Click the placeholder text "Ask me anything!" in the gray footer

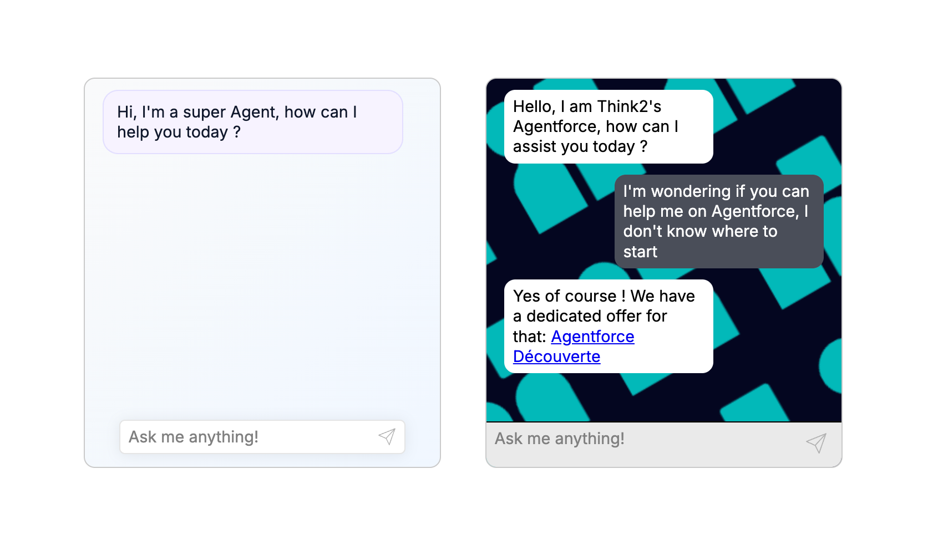tap(559, 439)
